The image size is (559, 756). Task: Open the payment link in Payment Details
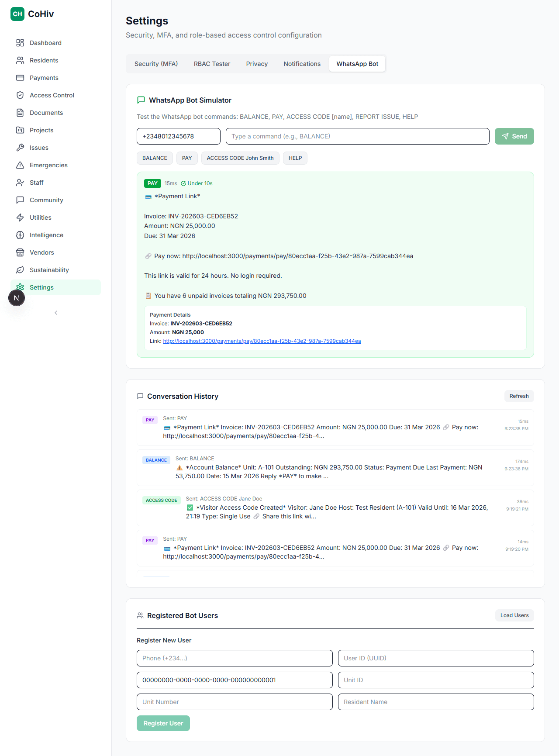point(262,341)
